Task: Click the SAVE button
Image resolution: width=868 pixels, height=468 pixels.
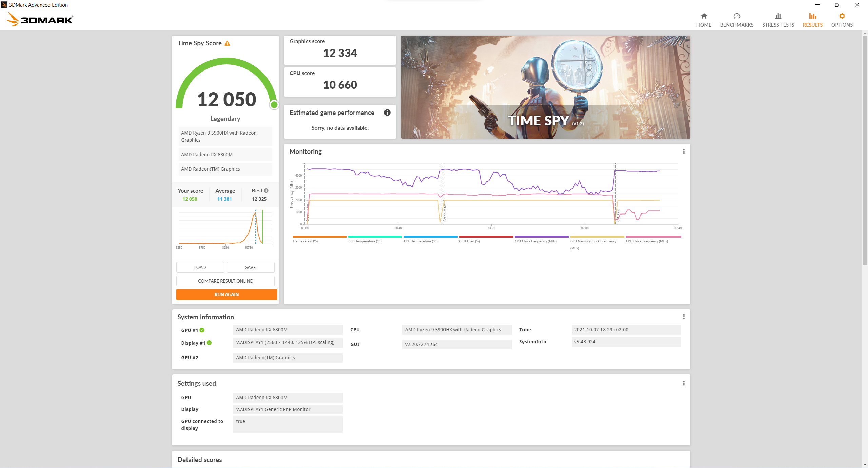Action: pos(251,267)
